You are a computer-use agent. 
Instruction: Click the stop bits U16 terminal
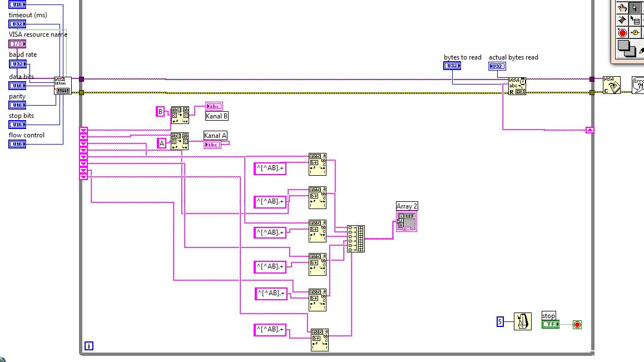[x=17, y=124]
